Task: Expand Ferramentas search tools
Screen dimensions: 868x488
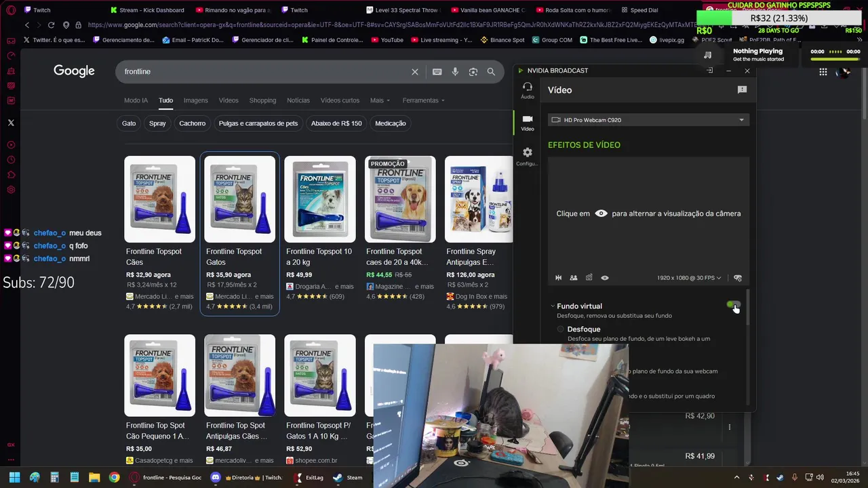Action: coord(424,100)
